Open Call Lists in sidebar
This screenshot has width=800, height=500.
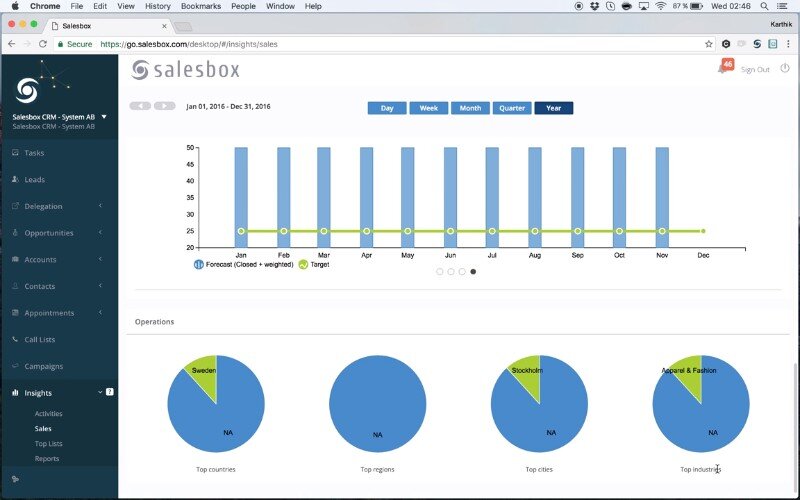(39, 340)
